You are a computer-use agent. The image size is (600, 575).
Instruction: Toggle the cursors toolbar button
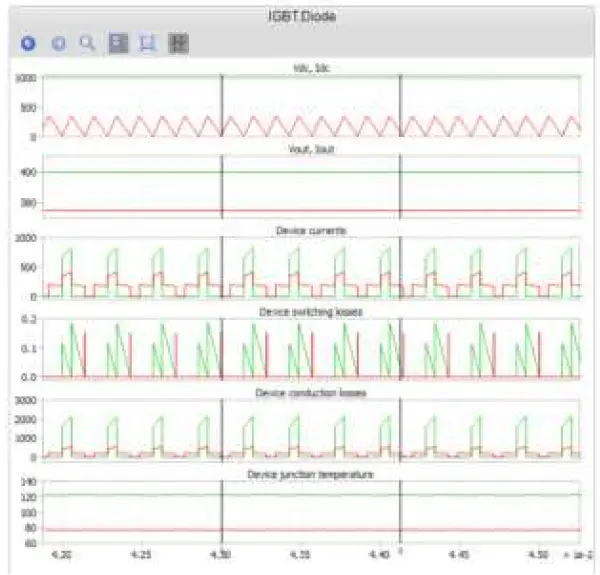(x=178, y=43)
